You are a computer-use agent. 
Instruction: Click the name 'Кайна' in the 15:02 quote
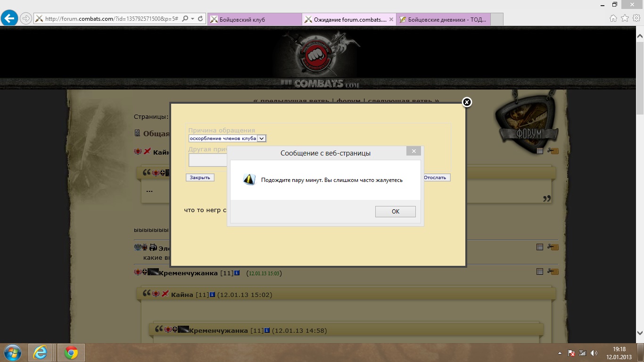pyautogui.click(x=182, y=295)
